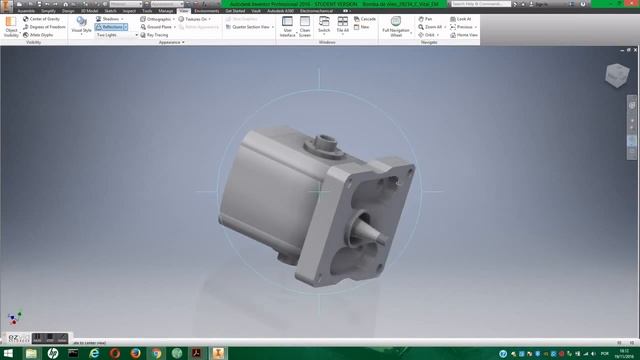Click Tile All windows
Screen dimensions: 640x360
click(x=342, y=25)
